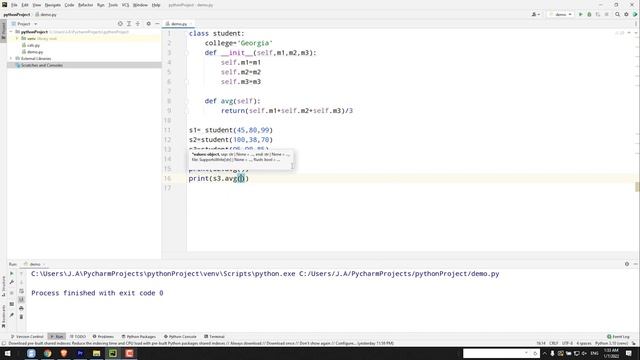640x360 pixels.
Task: Open TODO tool window tab
Action: (78, 337)
